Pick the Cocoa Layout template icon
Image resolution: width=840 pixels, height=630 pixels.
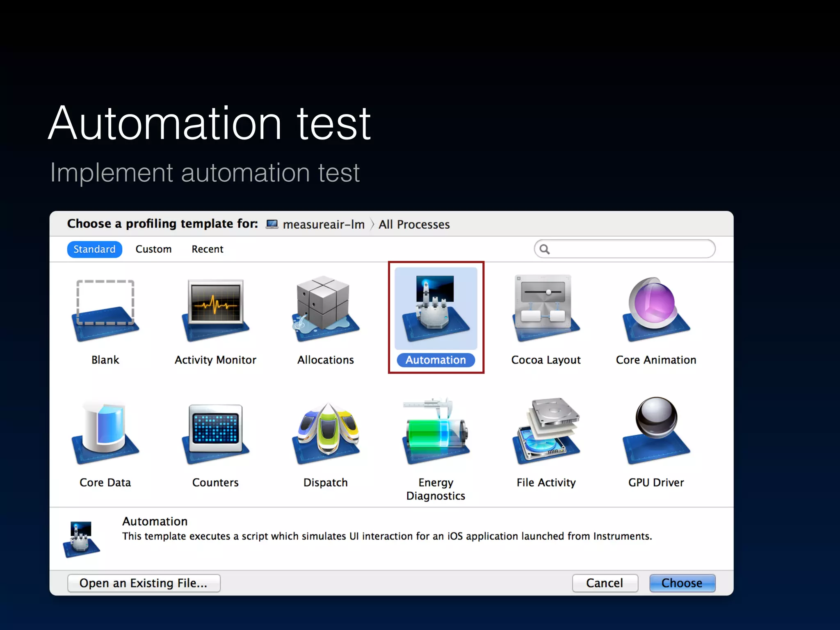coord(546,308)
